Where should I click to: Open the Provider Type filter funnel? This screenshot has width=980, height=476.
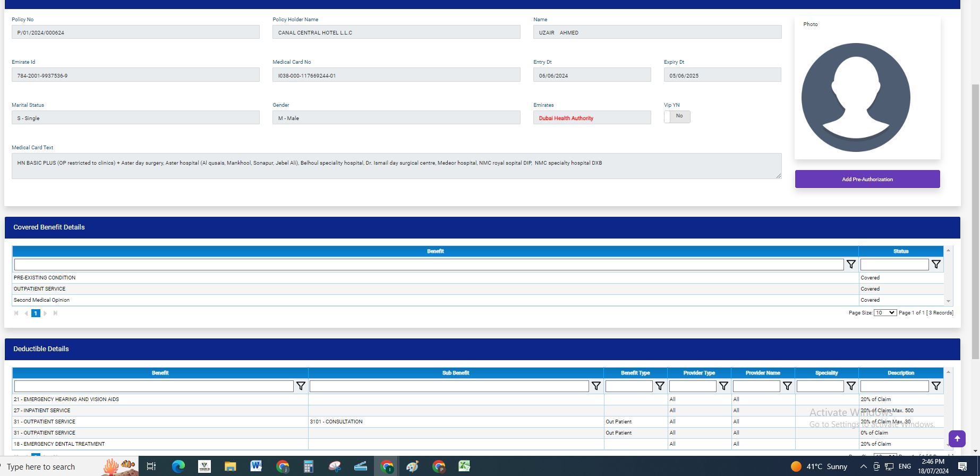(x=723, y=386)
